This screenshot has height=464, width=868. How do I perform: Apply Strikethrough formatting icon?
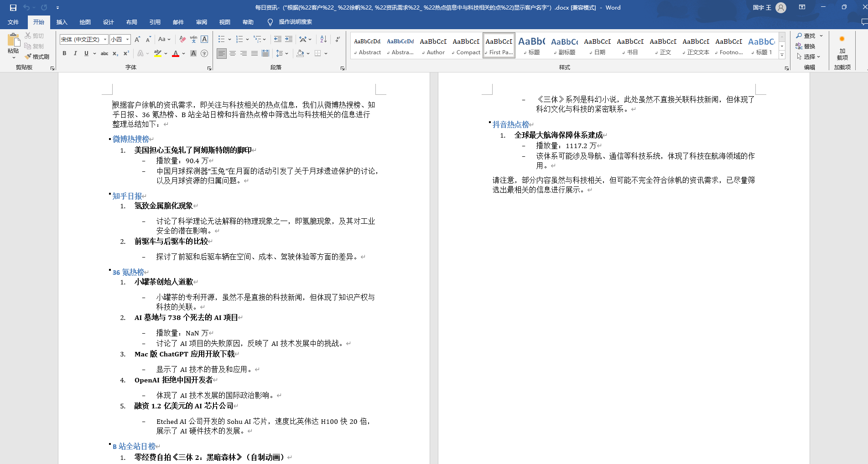pyautogui.click(x=104, y=53)
